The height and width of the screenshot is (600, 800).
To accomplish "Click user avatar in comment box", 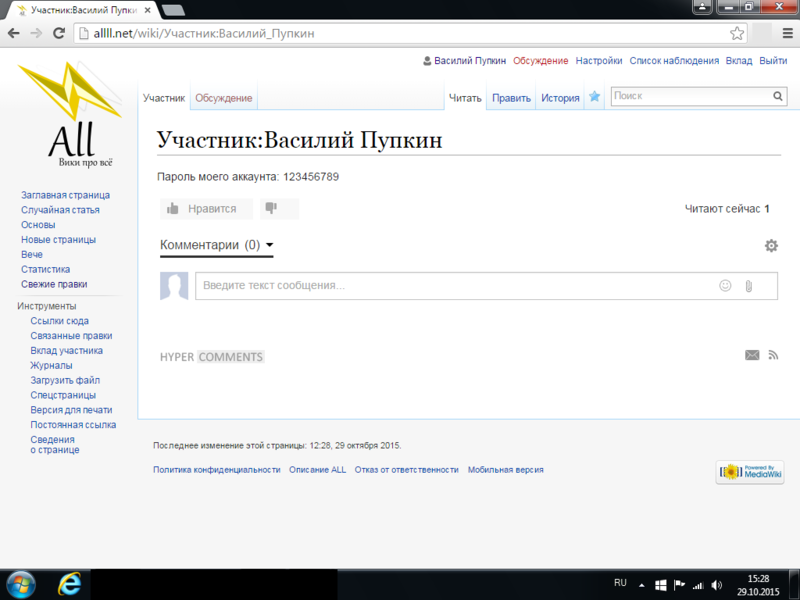I will 174,286.
